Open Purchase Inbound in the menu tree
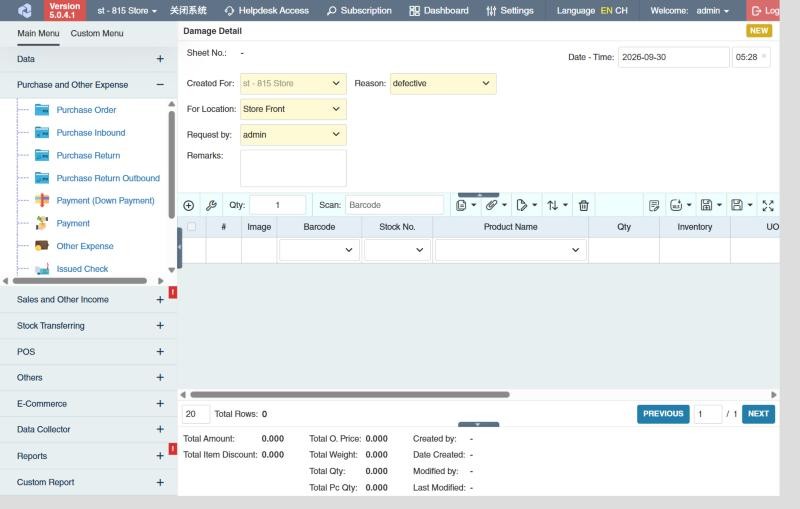800x509 pixels. (91, 133)
